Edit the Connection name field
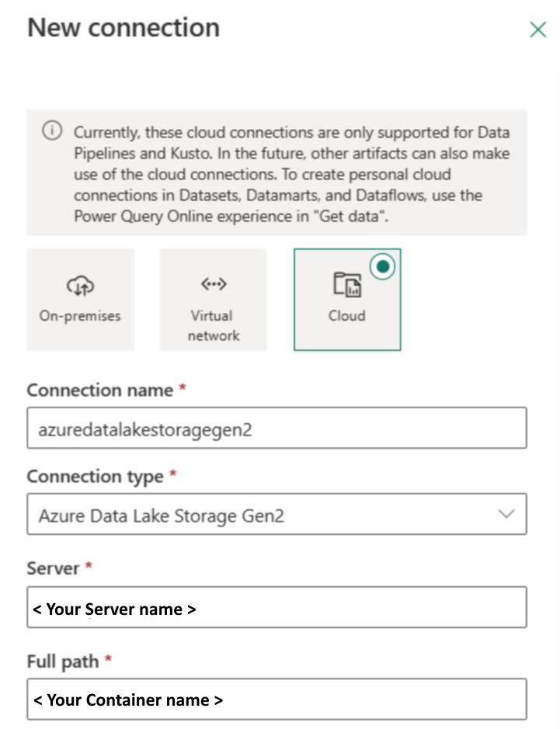The height and width of the screenshot is (729, 560). pos(277,428)
